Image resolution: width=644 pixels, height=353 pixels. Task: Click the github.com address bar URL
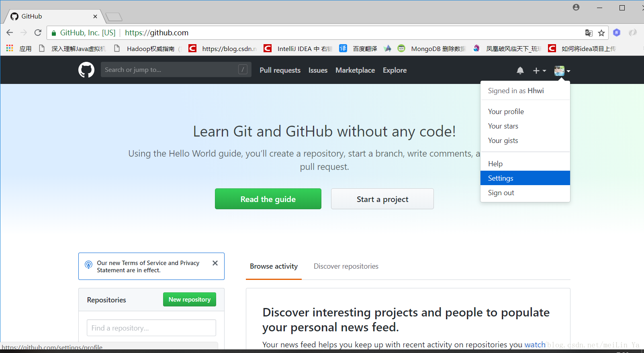click(157, 33)
